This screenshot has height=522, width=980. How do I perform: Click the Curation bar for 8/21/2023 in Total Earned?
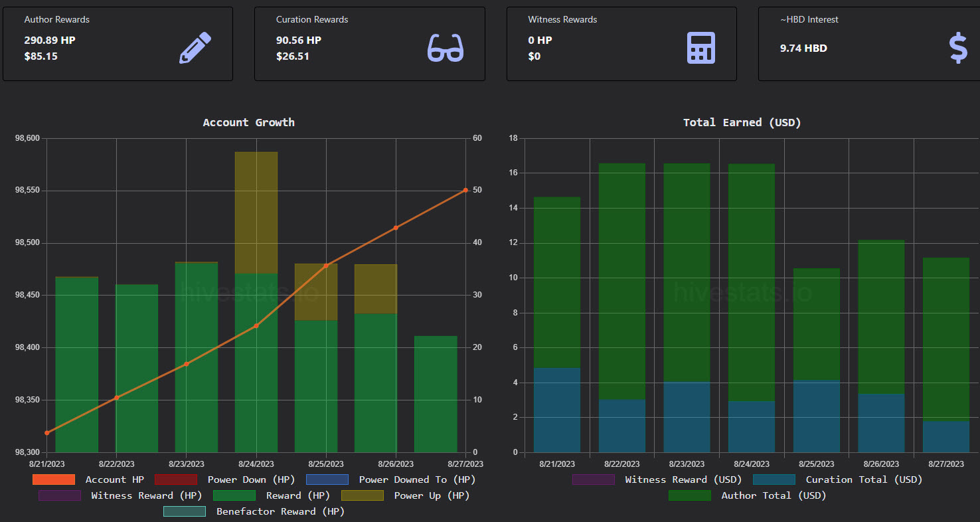coord(557,410)
